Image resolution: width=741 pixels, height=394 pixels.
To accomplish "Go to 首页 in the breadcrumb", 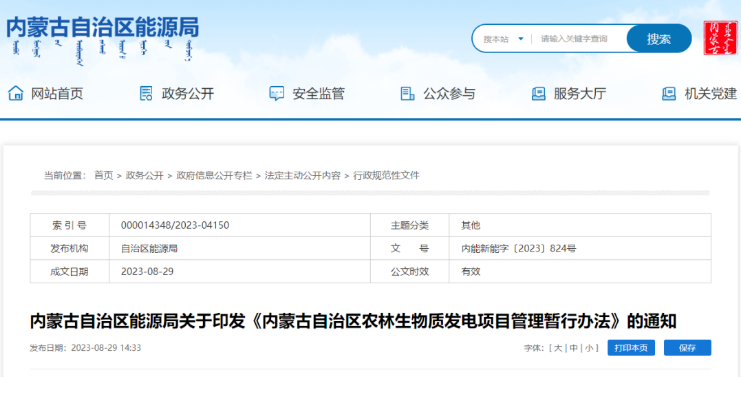I will click(104, 175).
